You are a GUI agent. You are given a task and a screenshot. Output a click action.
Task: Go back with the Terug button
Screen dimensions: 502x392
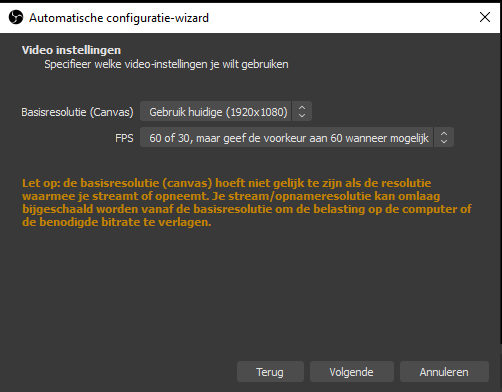click(270, 372)
